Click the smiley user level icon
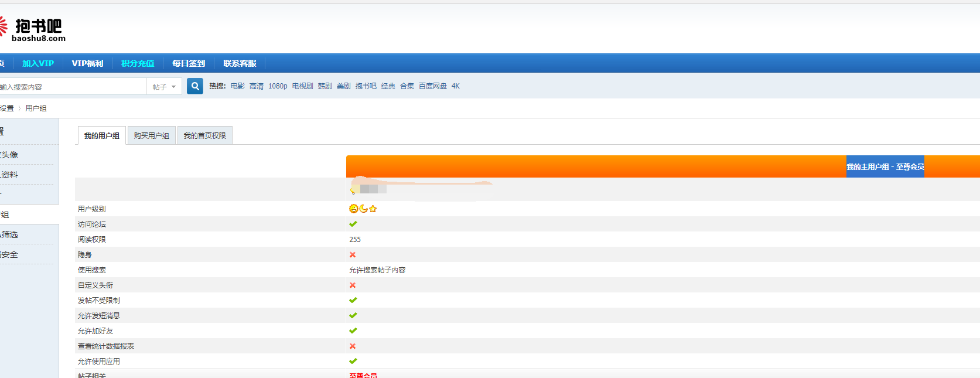The height and width of the screenshot is (378, 980). 354,209
